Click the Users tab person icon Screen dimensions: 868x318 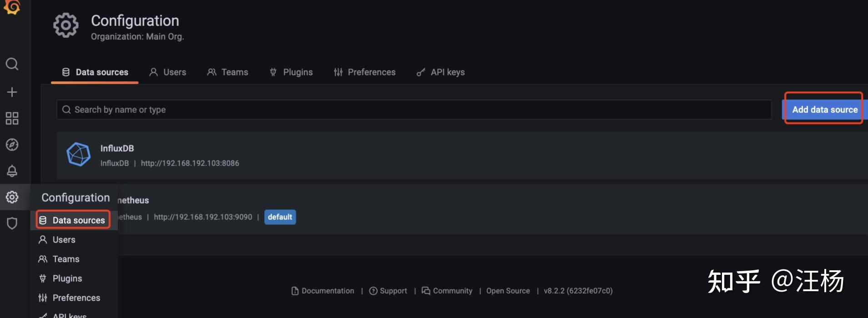coord(154,72)
